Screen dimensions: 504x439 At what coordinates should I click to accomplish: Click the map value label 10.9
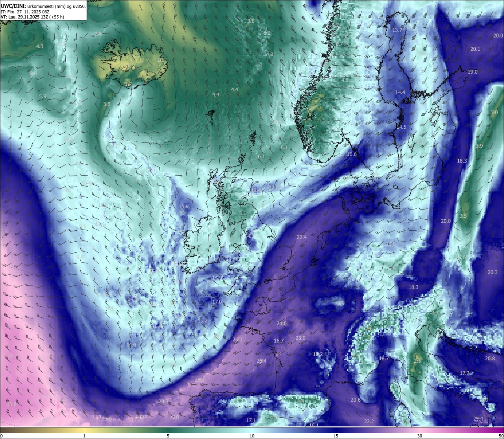click(339, 303)
